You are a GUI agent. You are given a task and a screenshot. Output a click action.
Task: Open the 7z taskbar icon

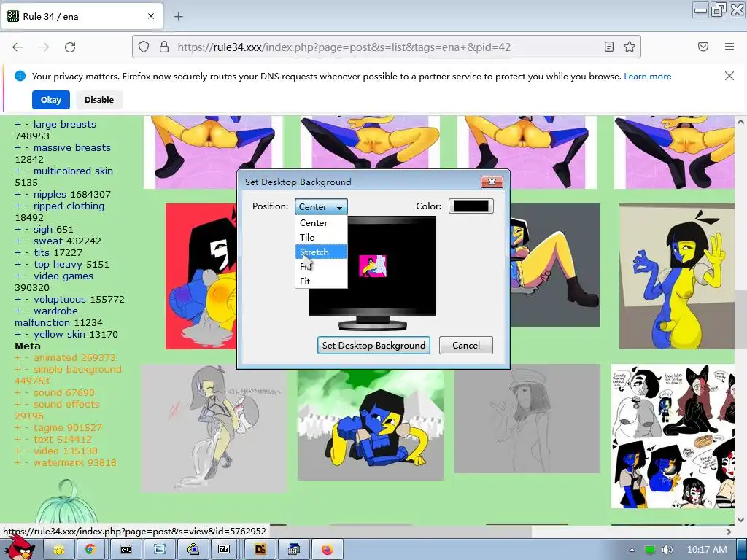(x=223, y=550)
